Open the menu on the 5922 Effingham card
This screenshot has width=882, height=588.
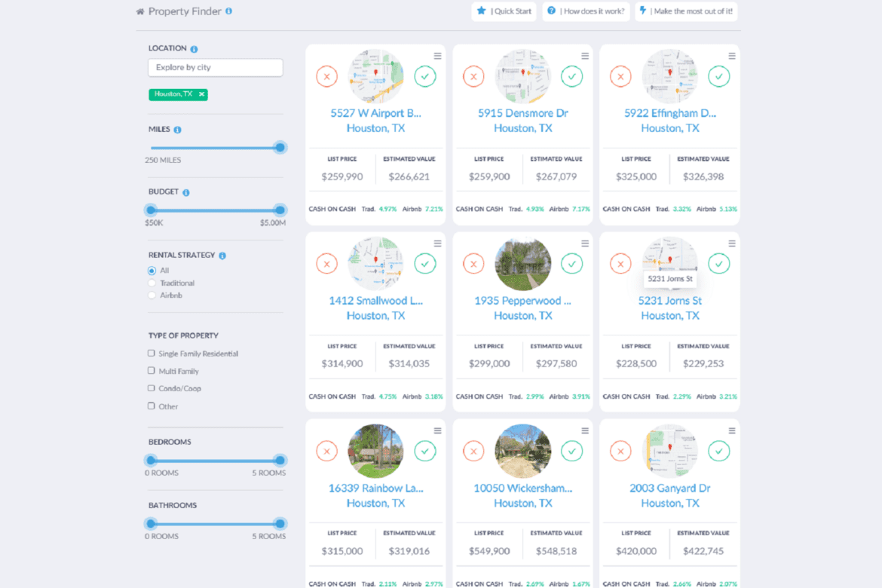[x=731, y=56]
